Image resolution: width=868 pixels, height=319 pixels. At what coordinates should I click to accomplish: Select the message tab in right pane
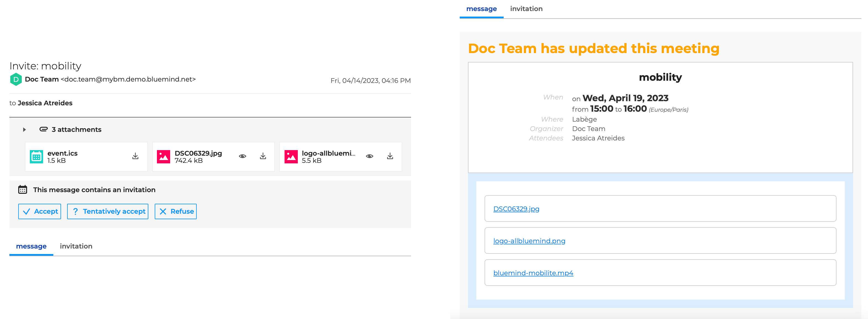[481, 9]
